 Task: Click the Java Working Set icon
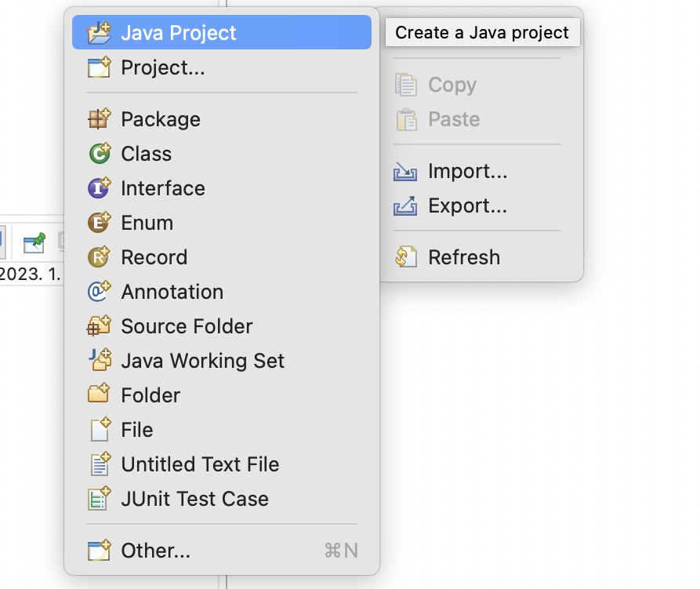tap(100, 361)
